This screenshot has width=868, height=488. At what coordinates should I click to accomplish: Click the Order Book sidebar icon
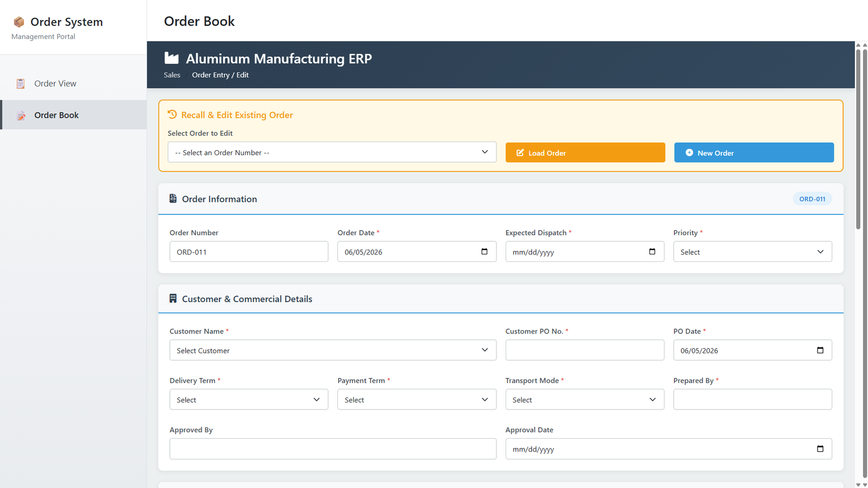21,115
